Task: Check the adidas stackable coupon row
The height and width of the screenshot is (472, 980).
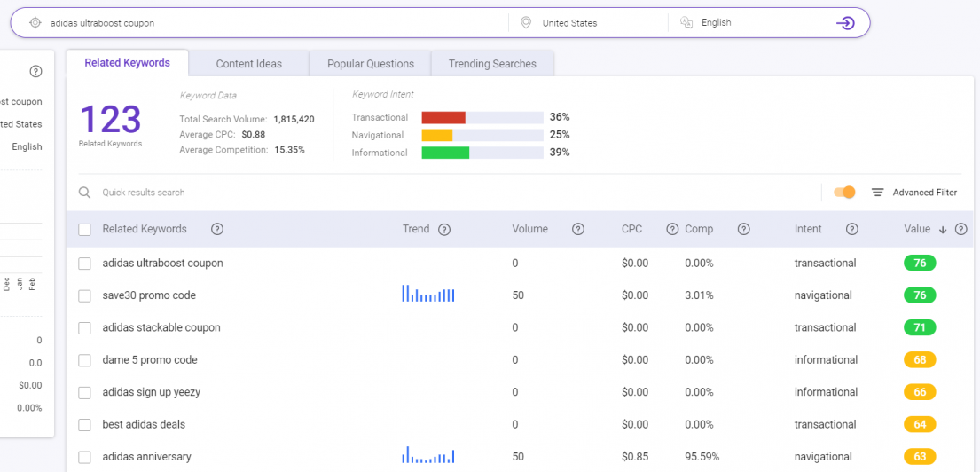Action: (x=84, y=328)
